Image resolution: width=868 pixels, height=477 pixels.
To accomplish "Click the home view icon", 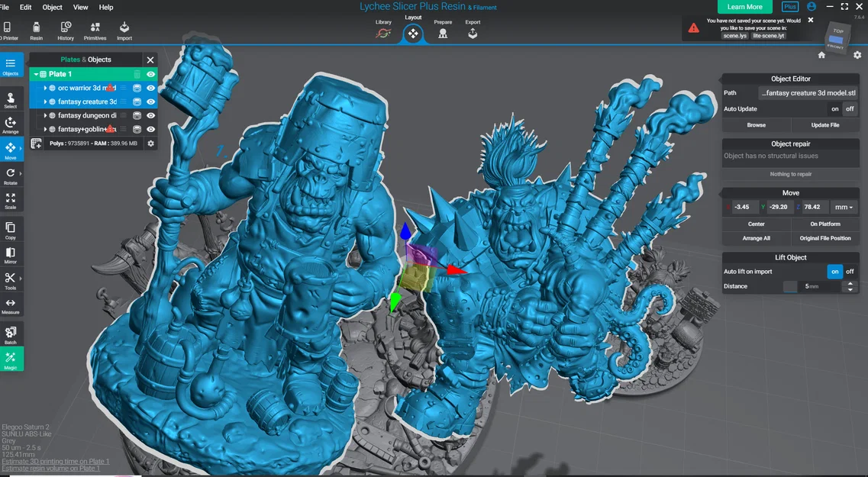I will [821, 55].
